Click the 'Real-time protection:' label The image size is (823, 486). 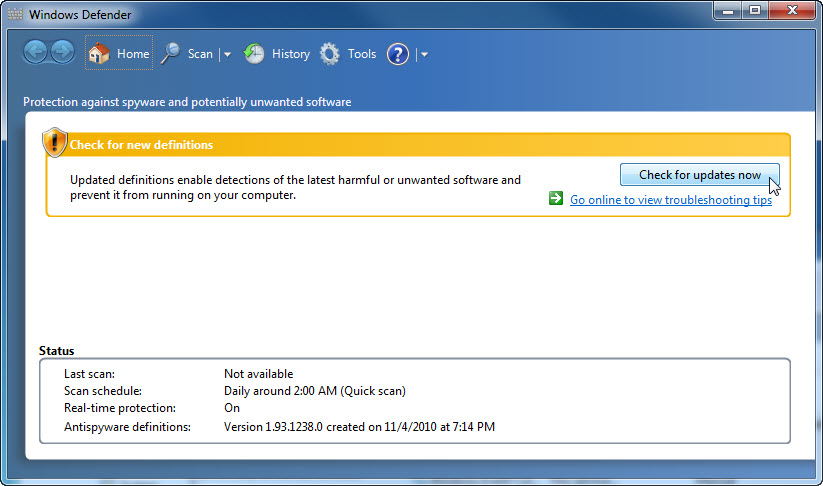pyautogui.click(x=120, y=408)
